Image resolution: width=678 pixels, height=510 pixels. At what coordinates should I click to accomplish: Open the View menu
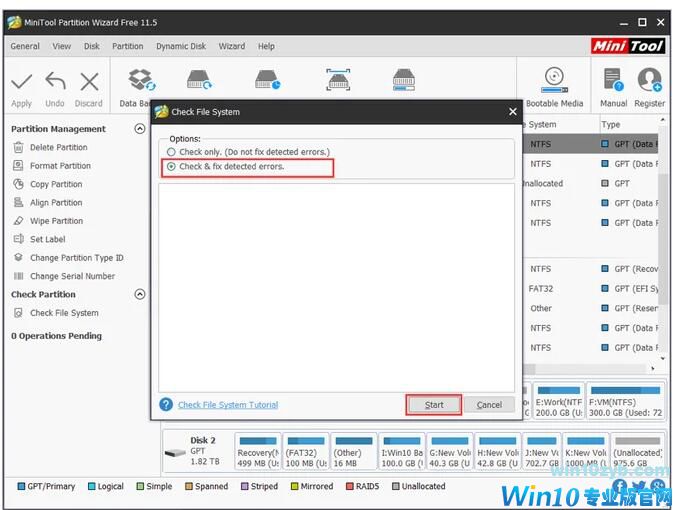tap(61, 46)
